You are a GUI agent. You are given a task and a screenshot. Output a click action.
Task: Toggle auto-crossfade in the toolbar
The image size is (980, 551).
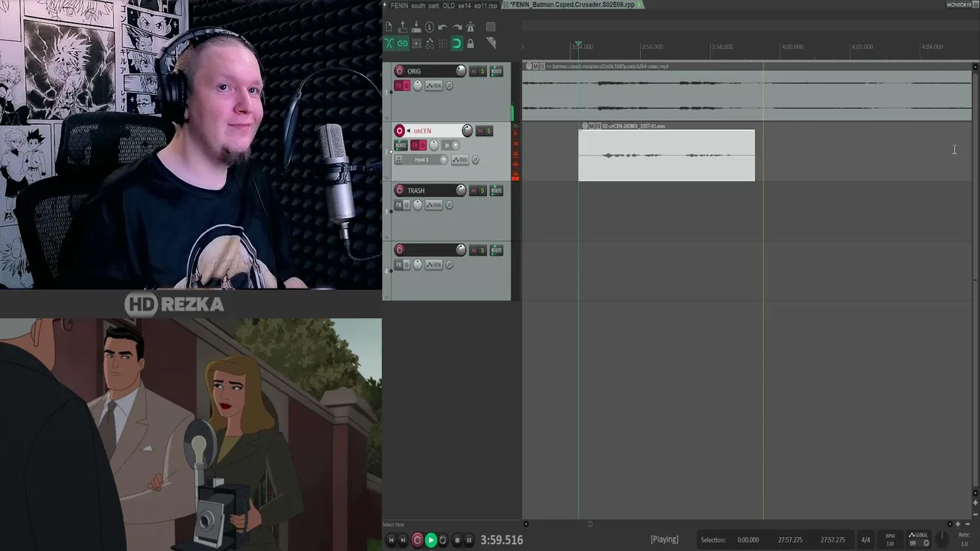pos(389,44)
